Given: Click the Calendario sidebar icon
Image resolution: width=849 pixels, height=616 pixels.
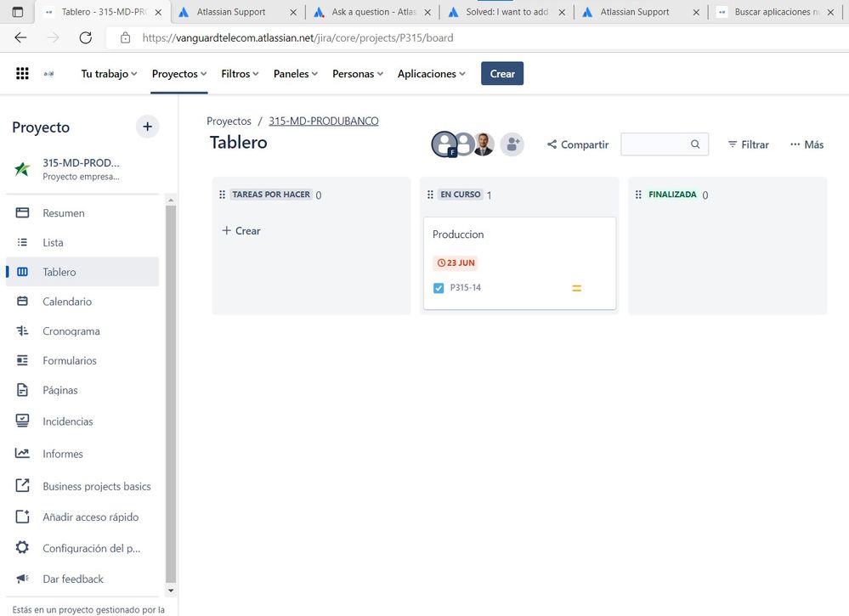Looking at the screenshot, I should coord(22,301).
